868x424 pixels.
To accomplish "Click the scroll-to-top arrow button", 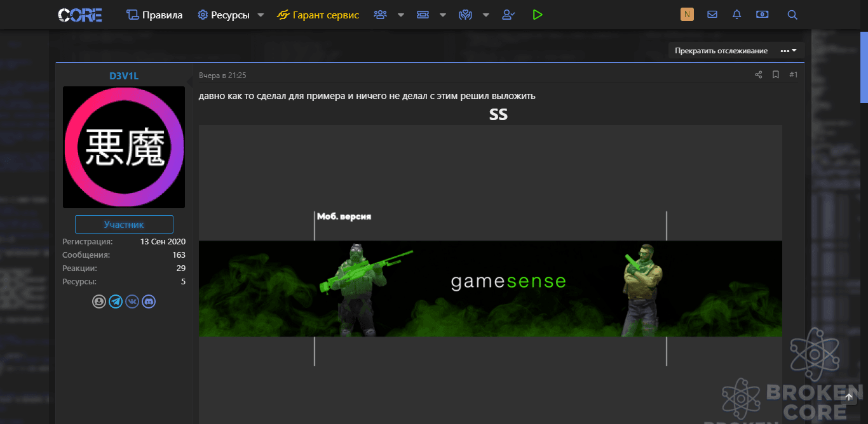I will (x=849, y=397).
